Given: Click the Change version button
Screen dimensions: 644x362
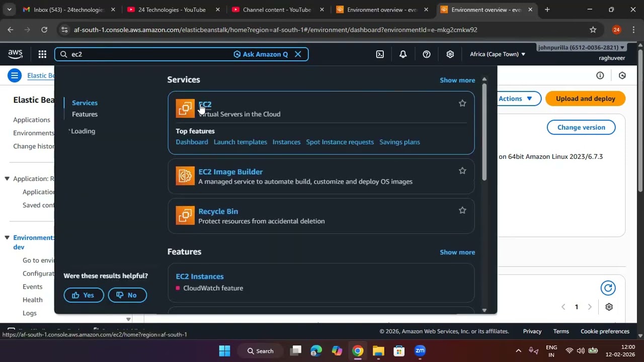Looking at the screenshot, I should pos(581,127).
